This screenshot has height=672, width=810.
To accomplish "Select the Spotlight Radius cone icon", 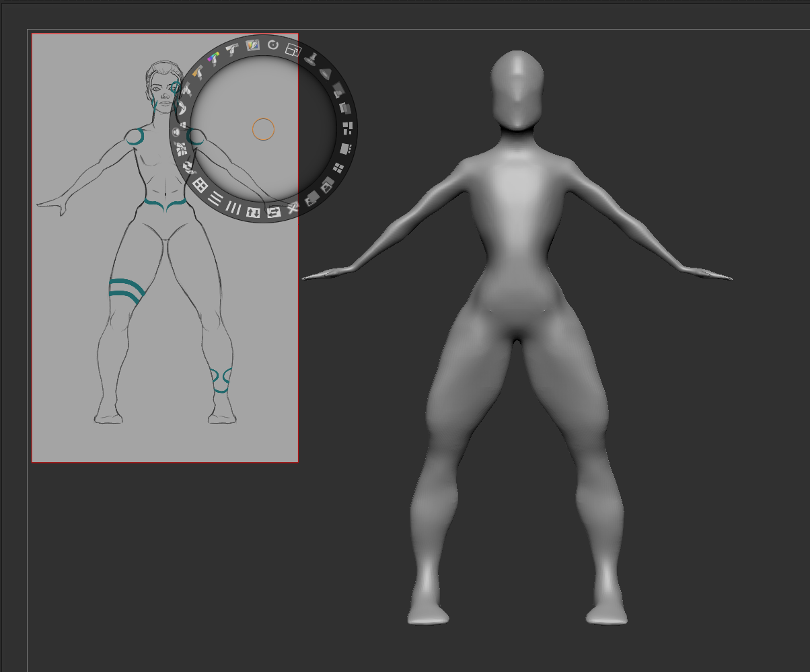I will point(326,73).
